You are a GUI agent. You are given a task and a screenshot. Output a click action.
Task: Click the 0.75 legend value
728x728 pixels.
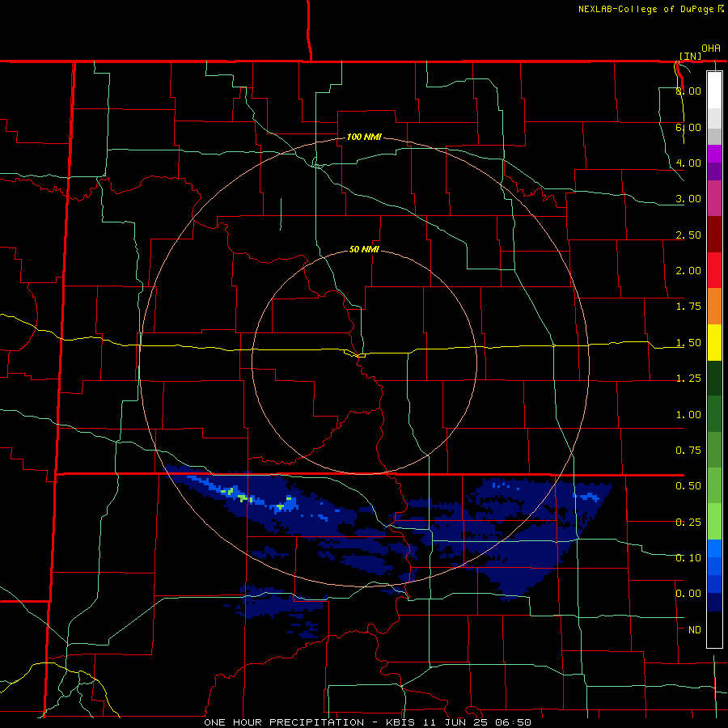pos(688,451)
